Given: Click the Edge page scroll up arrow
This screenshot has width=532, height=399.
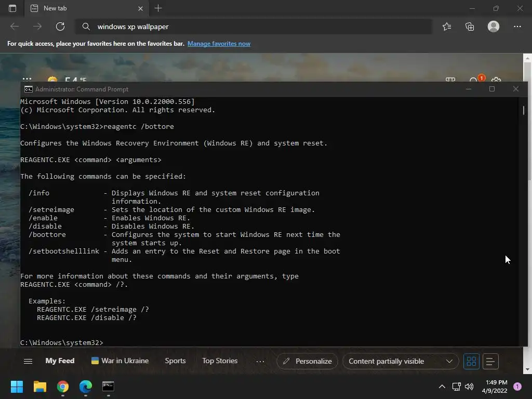Looking at the screenshot, I should (528, 58).
